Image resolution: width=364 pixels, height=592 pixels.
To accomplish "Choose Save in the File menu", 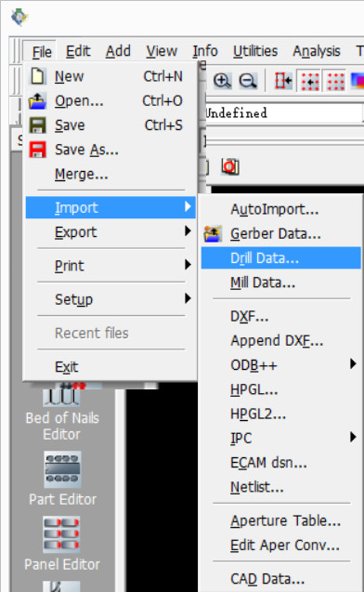I will point(110,125).
